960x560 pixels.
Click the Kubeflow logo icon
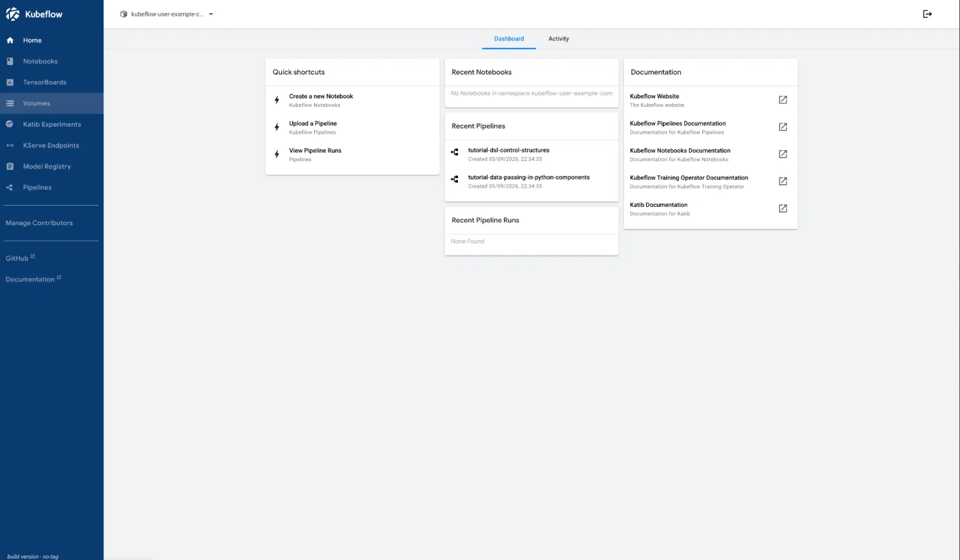tap(13, 14)
